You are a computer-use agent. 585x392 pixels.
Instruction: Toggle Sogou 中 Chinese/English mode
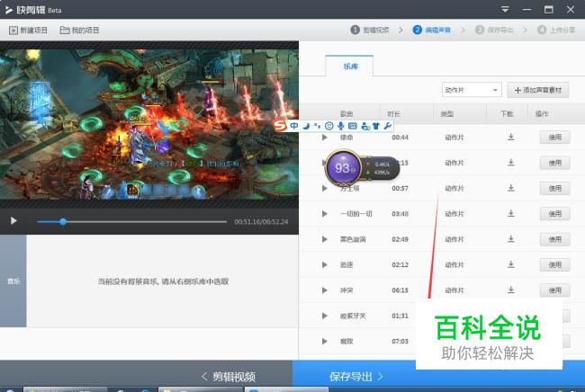point(294,126)
